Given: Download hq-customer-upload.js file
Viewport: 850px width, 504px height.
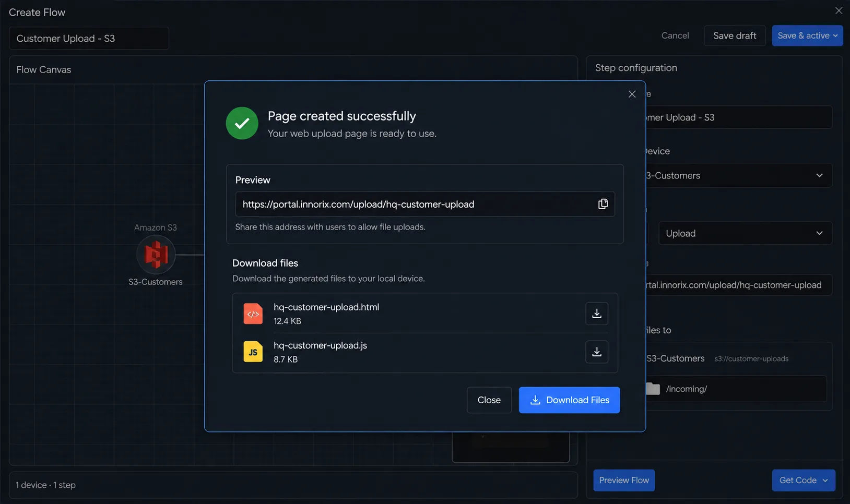Looking at the screenshot, I should [x=597, y=352].
